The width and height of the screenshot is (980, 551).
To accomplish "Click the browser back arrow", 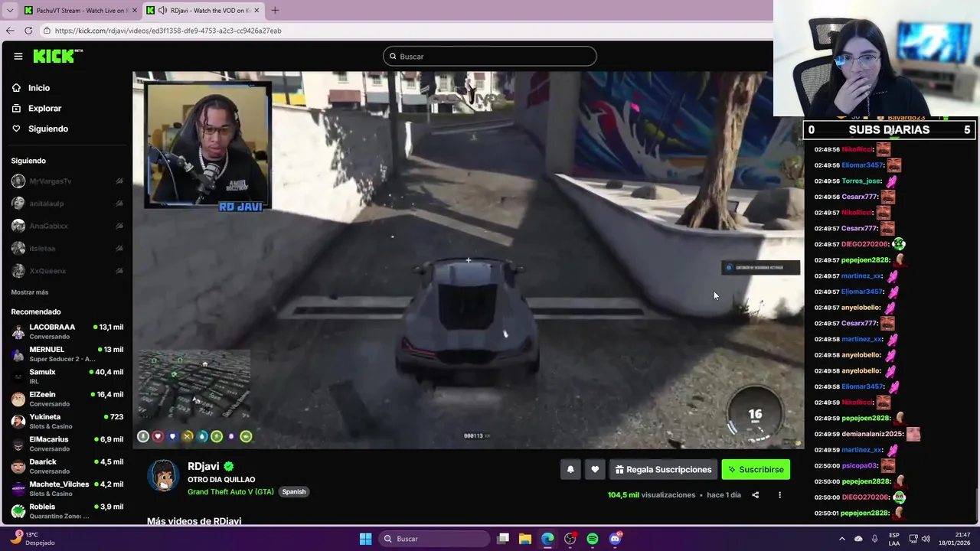I will point(10,31).
